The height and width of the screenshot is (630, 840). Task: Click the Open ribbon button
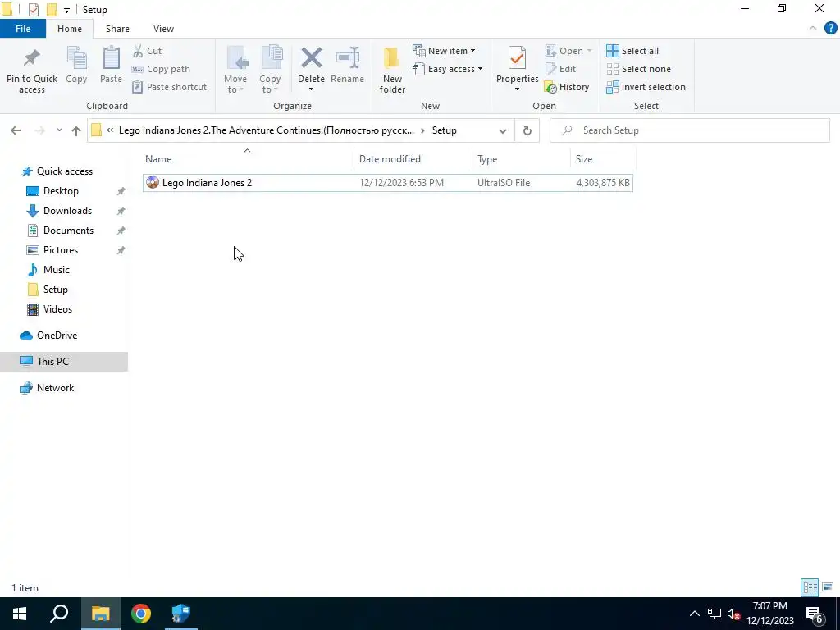click(568, 51)
